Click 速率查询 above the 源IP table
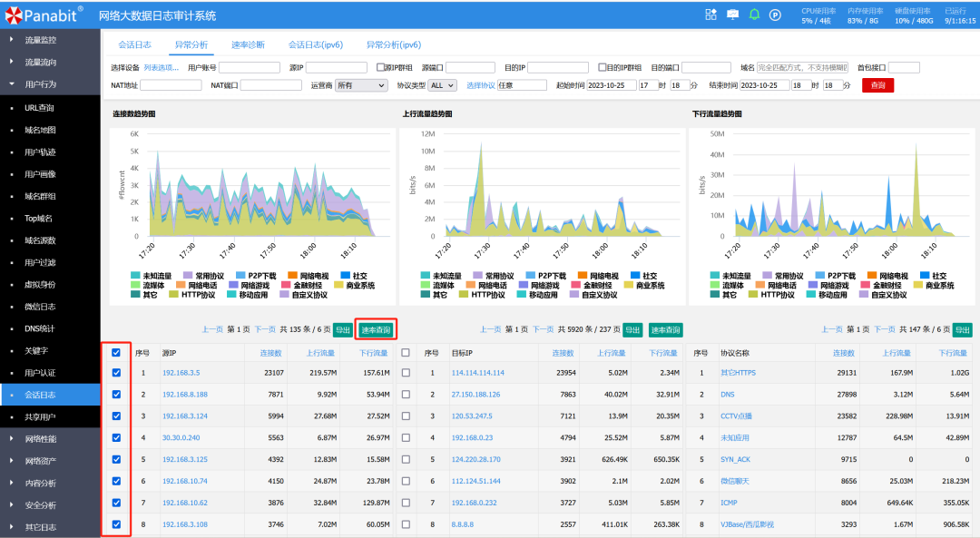 (x=376, y=330)
